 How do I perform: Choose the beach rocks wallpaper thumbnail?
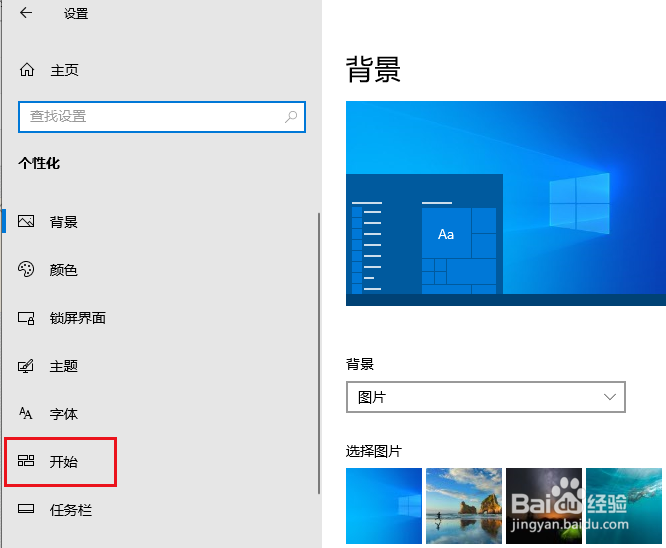pyautogui.click(x=464, y=506)
